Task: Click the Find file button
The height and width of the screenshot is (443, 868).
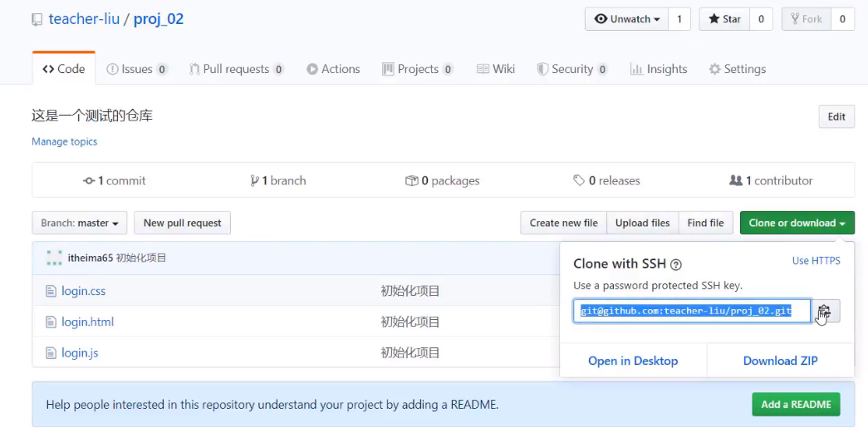Action: [x=706, y=223]
